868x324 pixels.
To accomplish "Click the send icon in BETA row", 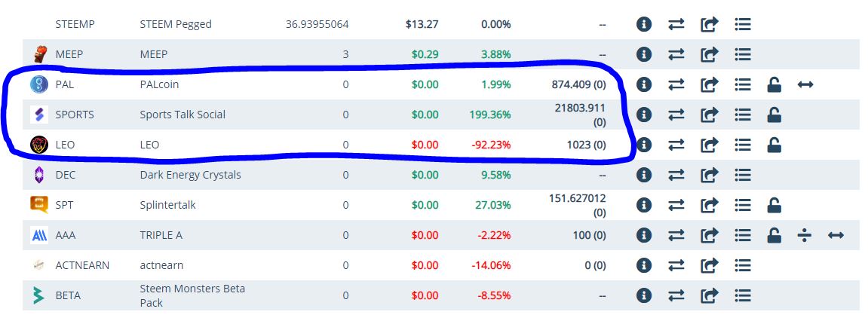I will click(709, 295).
